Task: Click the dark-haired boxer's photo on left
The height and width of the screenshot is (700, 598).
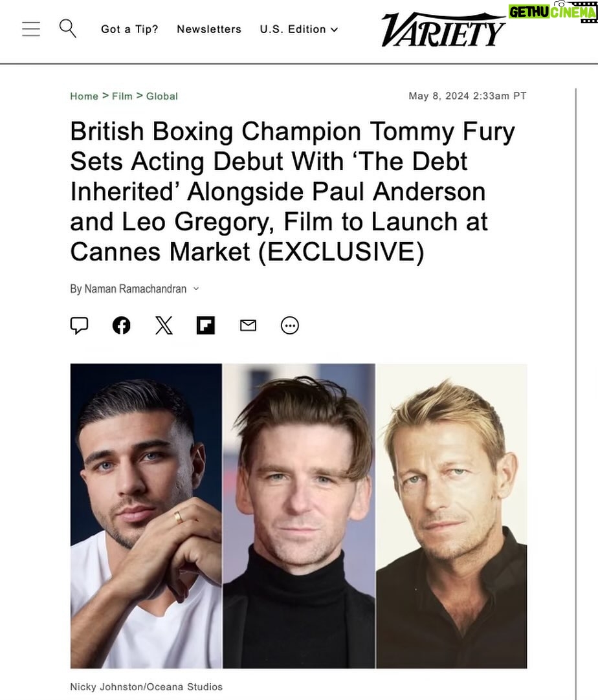Action: (146, 516)
